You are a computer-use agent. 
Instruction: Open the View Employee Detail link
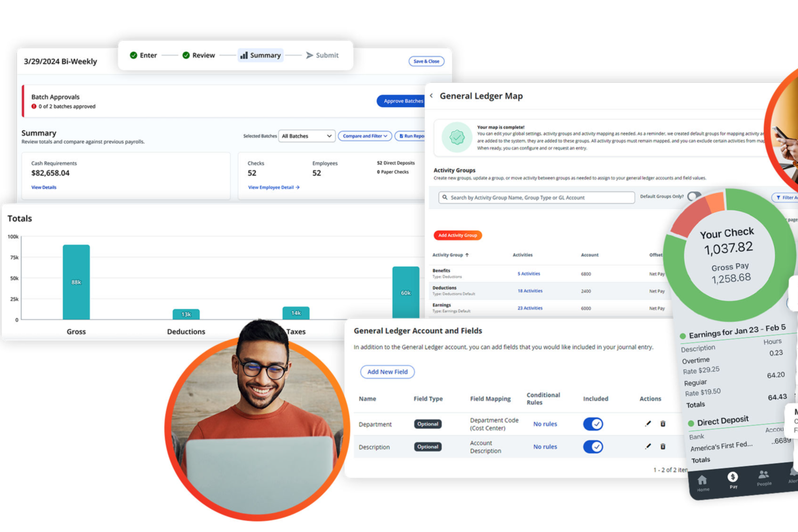click(x=273, y=187)
